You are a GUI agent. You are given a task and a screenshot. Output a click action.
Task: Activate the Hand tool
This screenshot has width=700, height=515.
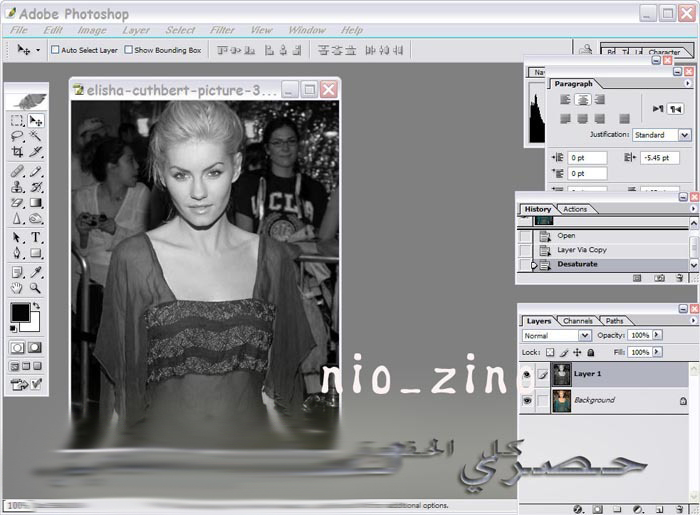pyautogui.click(x=17, y=288)
